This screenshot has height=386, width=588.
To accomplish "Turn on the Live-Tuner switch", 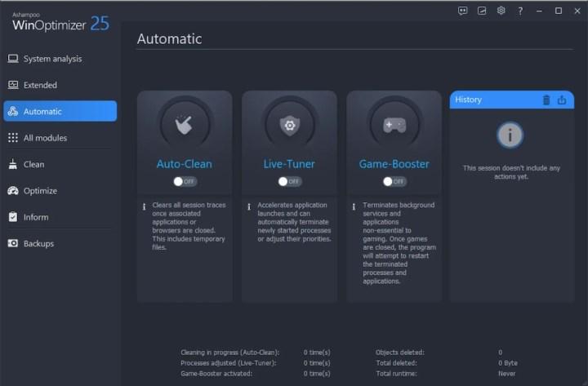I will [x=290, y=182].
